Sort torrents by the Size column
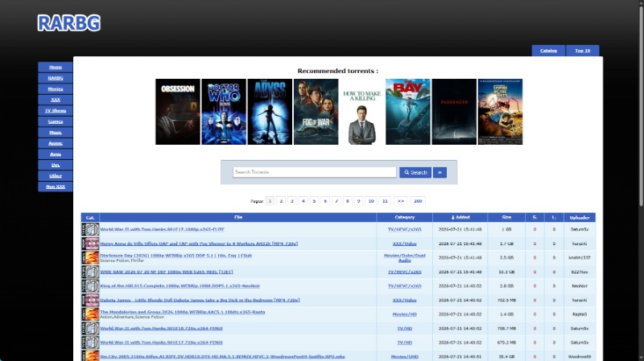644x361 pixels. tap(506, 217)
